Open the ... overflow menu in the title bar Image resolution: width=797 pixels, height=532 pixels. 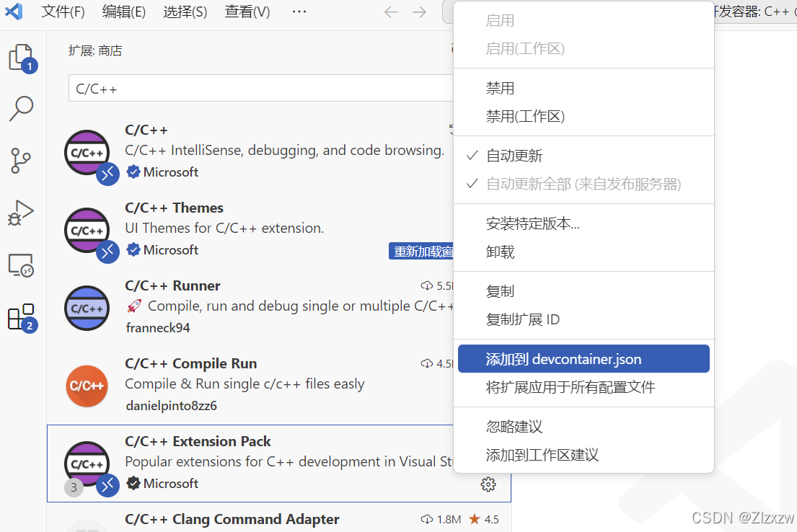pyautogui.click(x=299, y=12)
